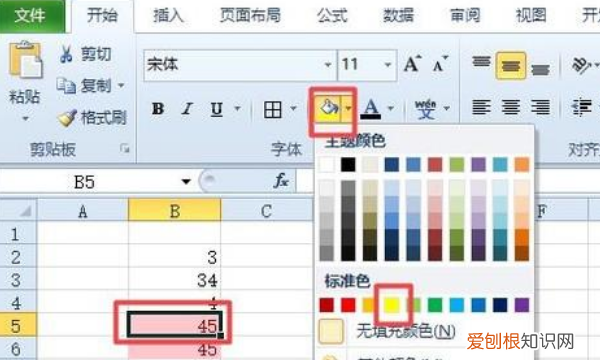
Task: Toggle bold formatting
Action: [x=158, y=109]
